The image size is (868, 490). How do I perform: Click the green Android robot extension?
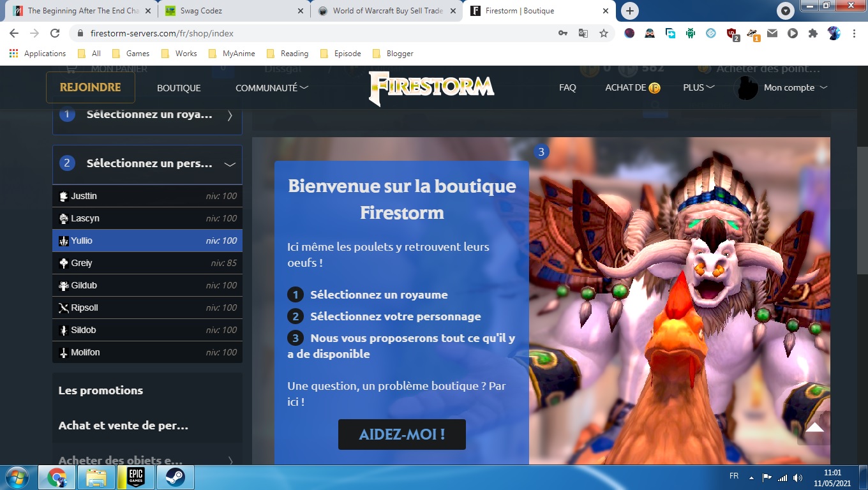[691, 33]
